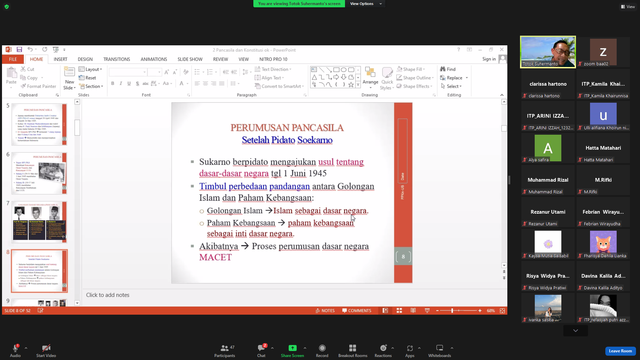Viewport: 640px width, 360px height.
Task: Click the Undo icon in PowerPoint toolbar
Action: click(x=30, y=49)
